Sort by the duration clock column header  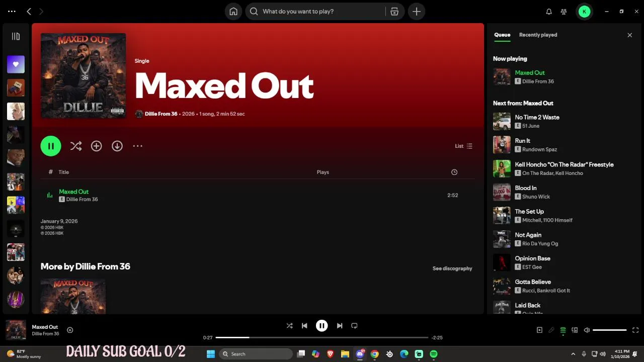(x=454, y=172)
